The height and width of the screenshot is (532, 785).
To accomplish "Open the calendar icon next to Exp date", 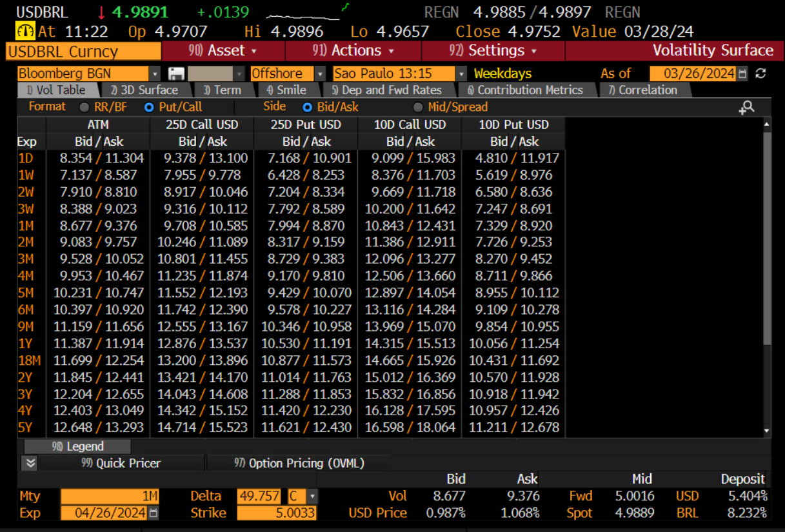I will click(154, 513).
